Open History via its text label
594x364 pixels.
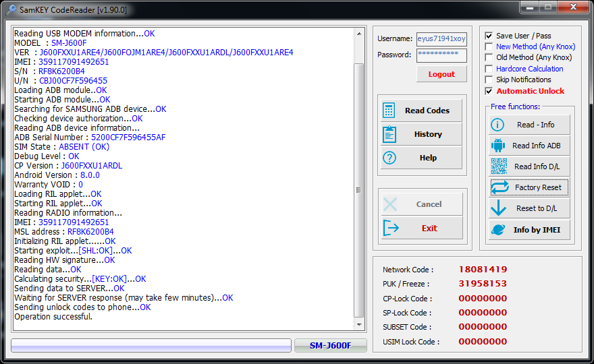[x=428, y=134]
